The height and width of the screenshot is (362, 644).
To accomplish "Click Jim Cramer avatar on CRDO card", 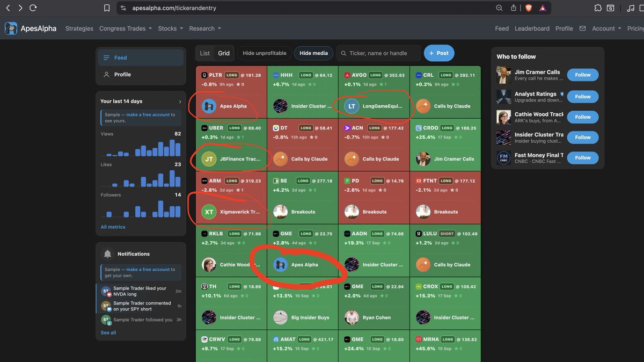I will (423, 159).
